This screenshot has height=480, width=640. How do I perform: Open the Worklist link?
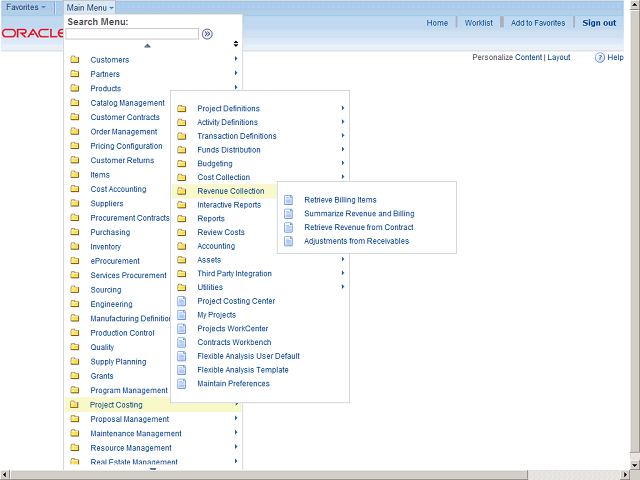[x=478, y=23]
